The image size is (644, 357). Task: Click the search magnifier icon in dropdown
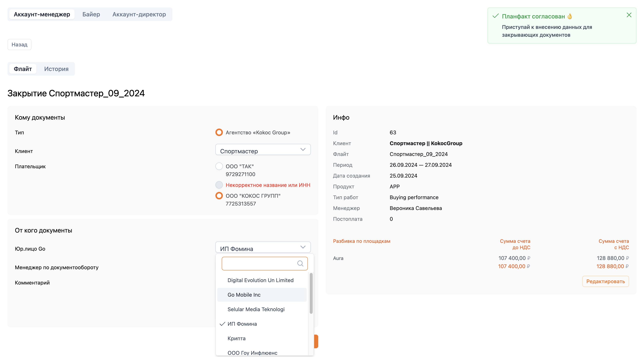click(x=300, y=263)
